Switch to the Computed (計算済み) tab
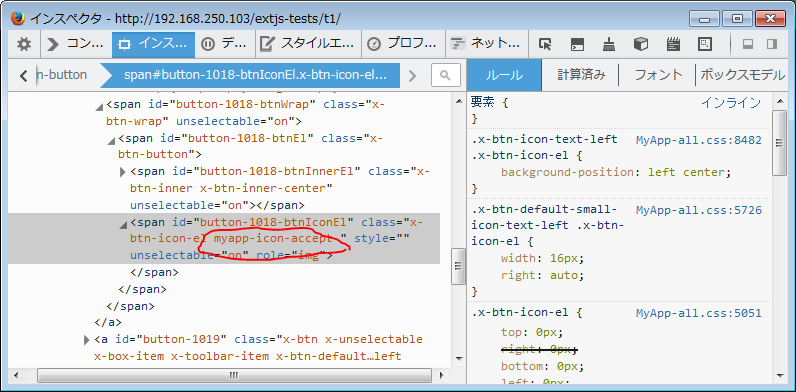The width and height of the screenshot is (796, 392). coord(581,75)
